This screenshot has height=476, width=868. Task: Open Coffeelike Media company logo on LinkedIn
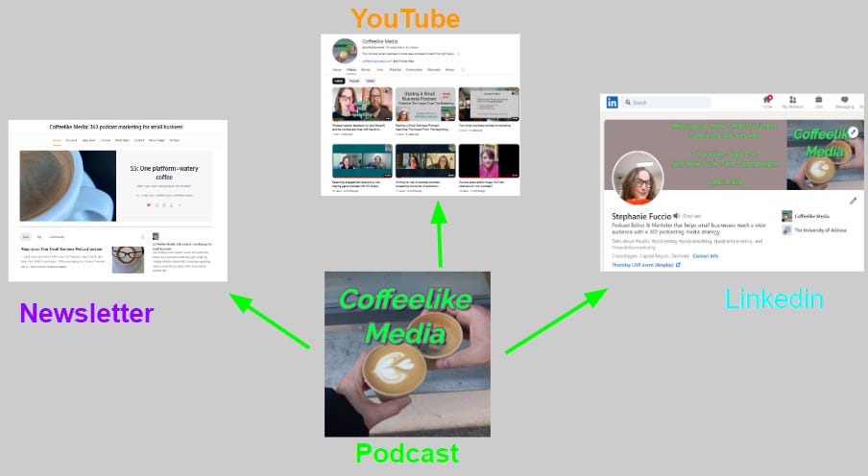[x=786, y=216]
